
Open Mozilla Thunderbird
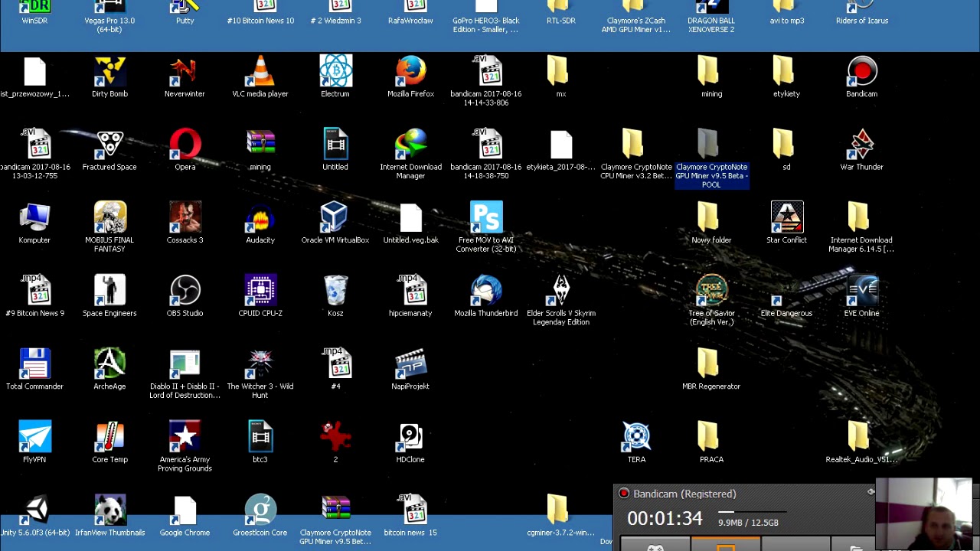point(486,292)
